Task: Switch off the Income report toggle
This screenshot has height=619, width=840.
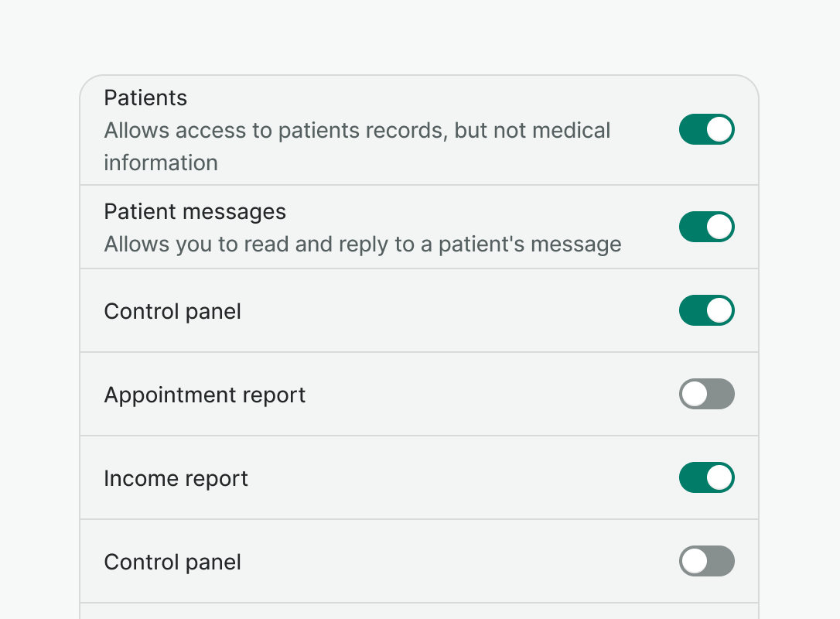Action: [706, 478]
